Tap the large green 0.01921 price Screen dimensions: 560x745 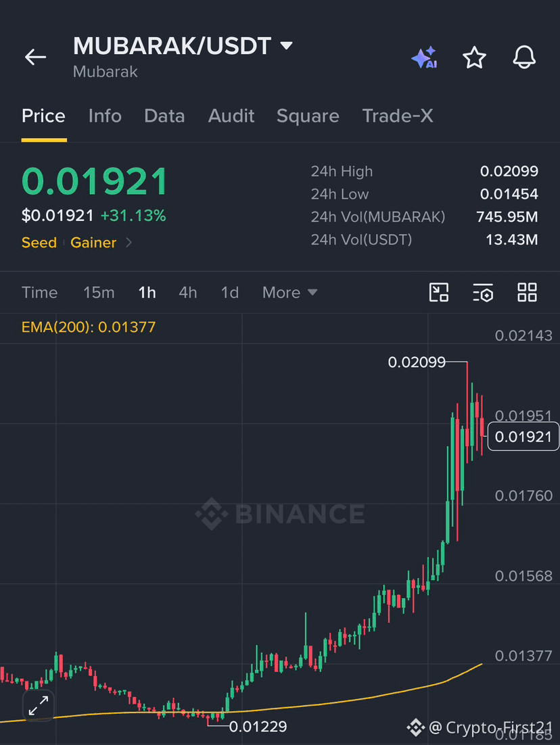click(x=94, y=181)
